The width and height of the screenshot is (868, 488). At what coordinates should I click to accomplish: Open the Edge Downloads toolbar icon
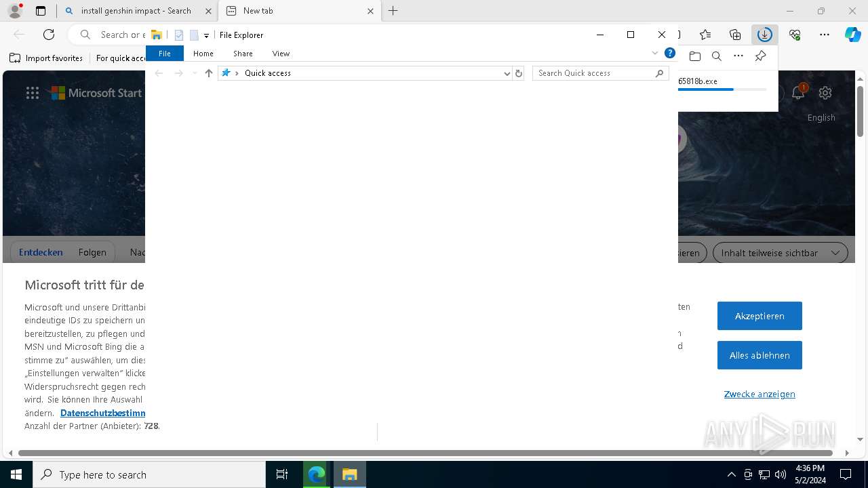tap(765, 35)
